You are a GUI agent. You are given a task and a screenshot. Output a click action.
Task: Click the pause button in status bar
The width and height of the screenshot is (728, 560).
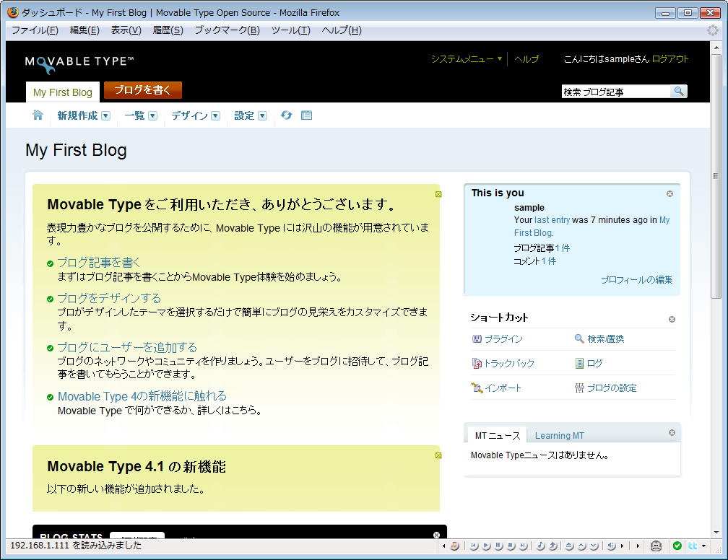(x=498, y=546)
